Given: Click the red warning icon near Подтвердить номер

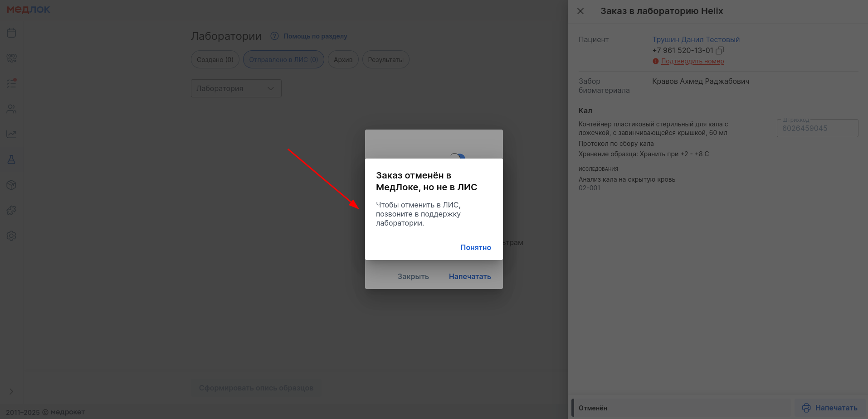Looking at the screenshot, I should pyautogui.click(x=655, y=61).
